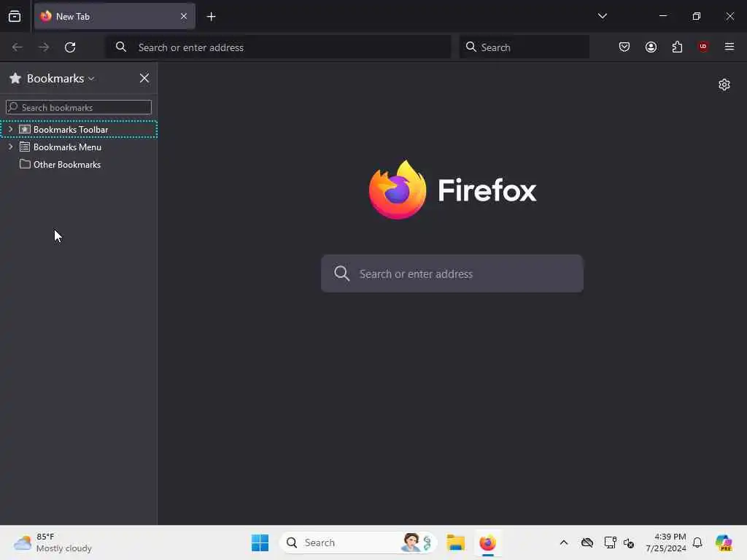Click the taskbar Search box
Image resolution: width=747 pixels, height=560 pixels.
(x=358, y=542)
